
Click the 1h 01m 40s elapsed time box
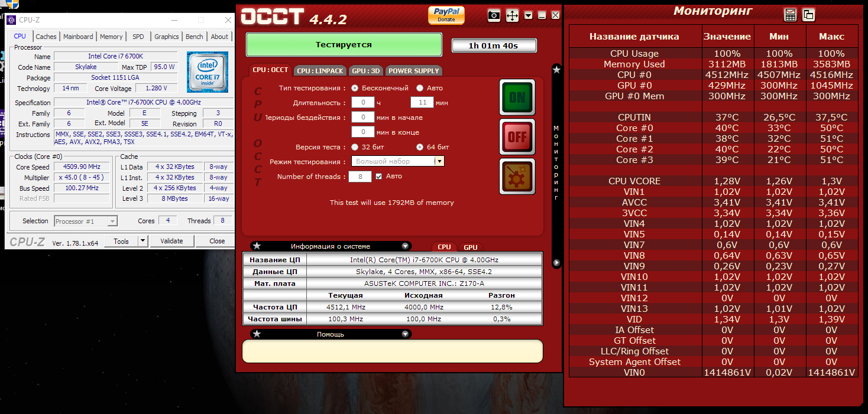pyautogui.click(x=494, y=45)
